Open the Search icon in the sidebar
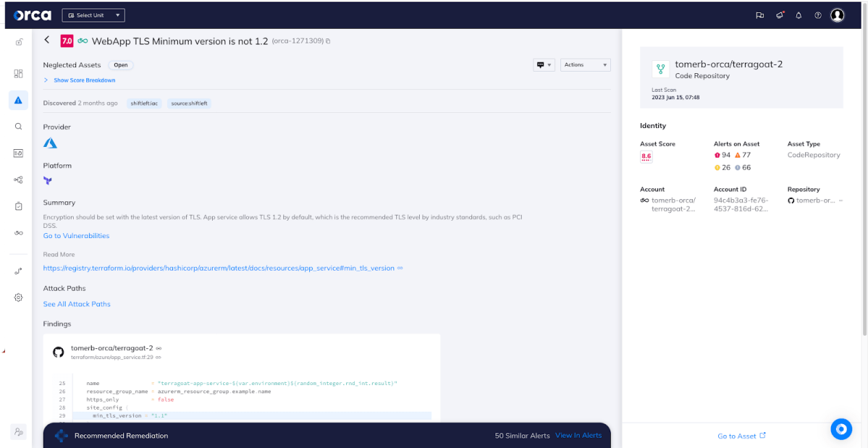The image size is (868, 448). tap(18, 127)
